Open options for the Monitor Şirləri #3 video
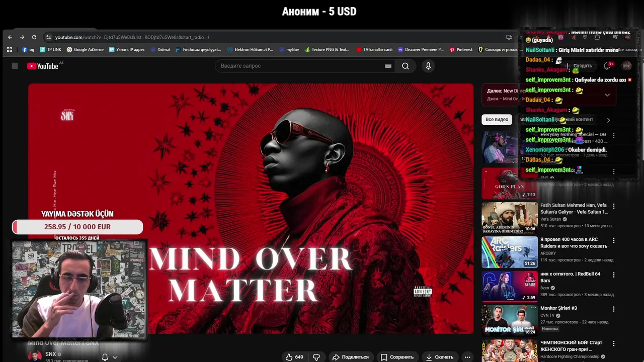The width and height of the screenshot is (644, 362). pyautogui.click(x=613, y=309)
